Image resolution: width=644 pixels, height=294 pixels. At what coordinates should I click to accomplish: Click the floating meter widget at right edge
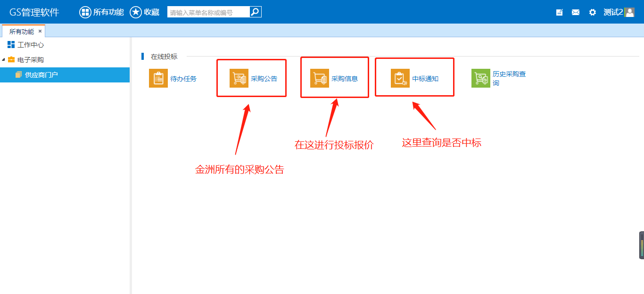coord(642,245)
